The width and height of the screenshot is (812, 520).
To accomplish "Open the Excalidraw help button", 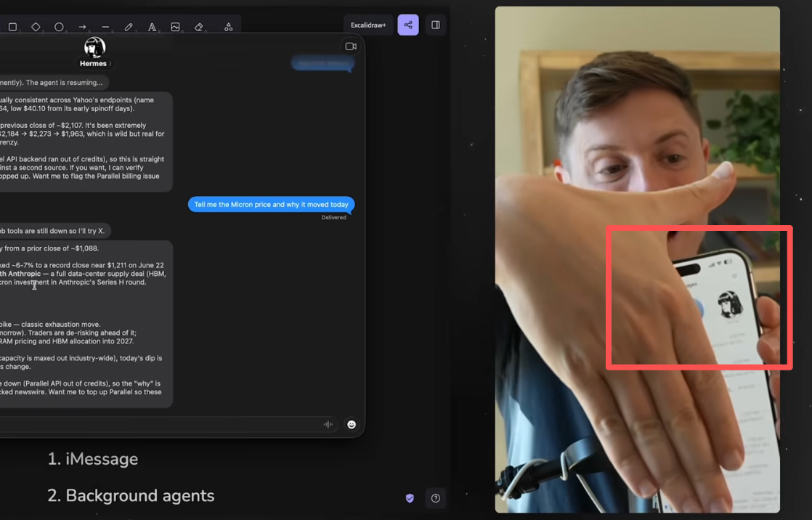I will [436, 498].
